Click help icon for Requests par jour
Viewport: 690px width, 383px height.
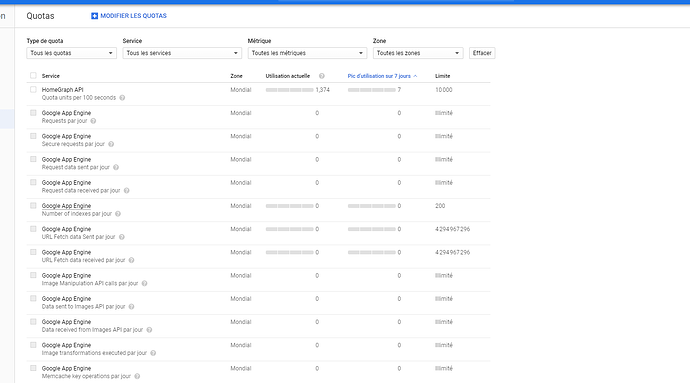pyautogui.click(x=93, y=121)
